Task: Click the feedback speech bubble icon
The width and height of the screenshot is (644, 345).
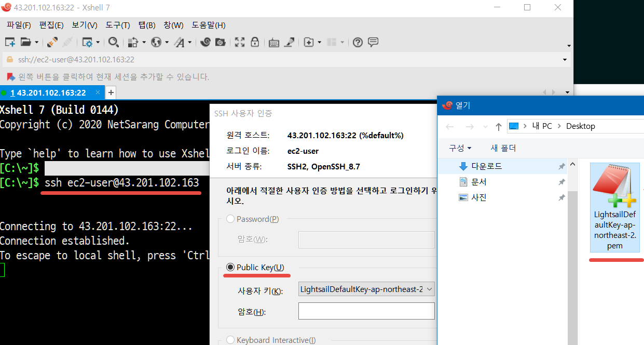Action: coord(373,43)
